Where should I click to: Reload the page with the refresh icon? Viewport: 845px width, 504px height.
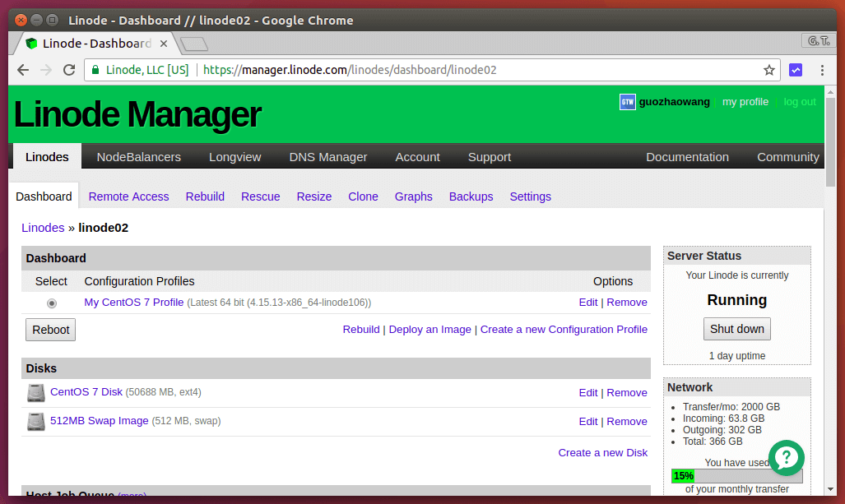[69, 70]
